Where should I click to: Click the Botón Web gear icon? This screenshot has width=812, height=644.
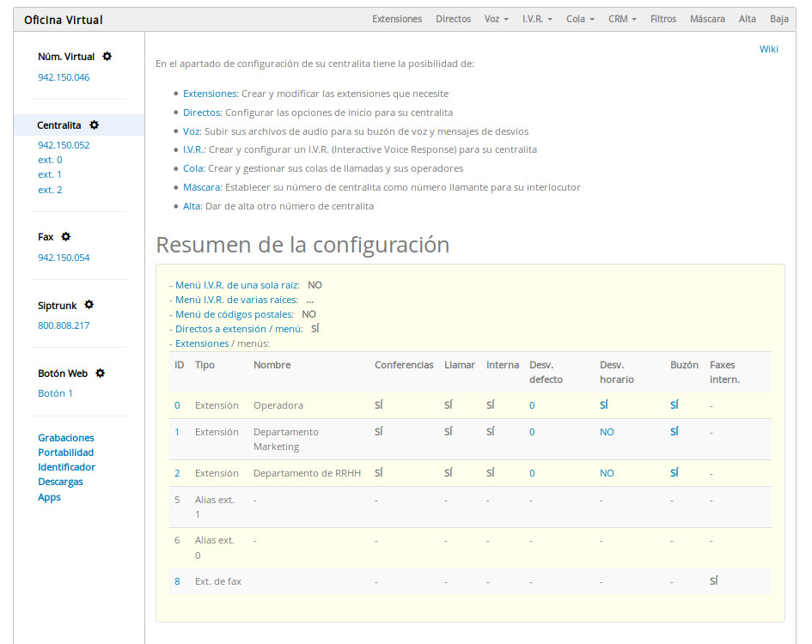point(101,374)
